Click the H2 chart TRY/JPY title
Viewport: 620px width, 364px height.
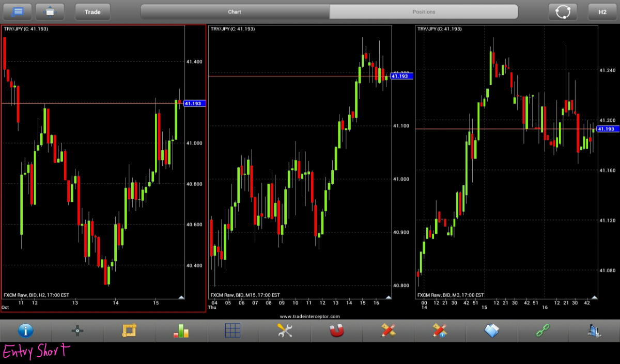click(26, 29)
